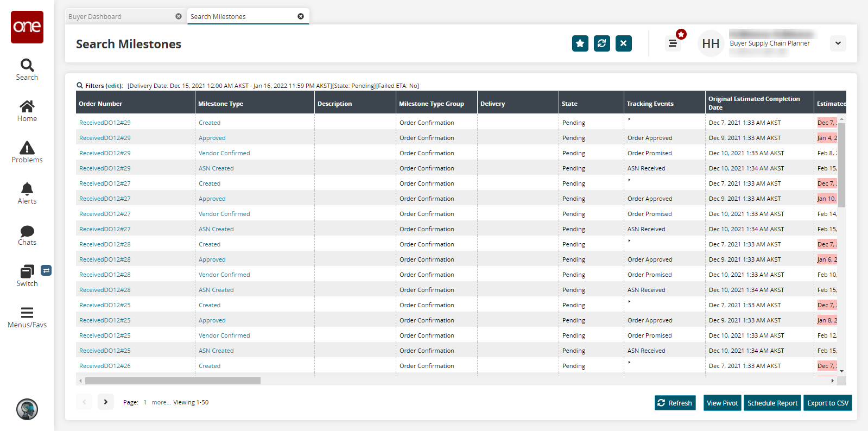Viewport: 868px width, 431px height.
Task: Close the Search Milestones tab
Action: (x=301, y=16)
